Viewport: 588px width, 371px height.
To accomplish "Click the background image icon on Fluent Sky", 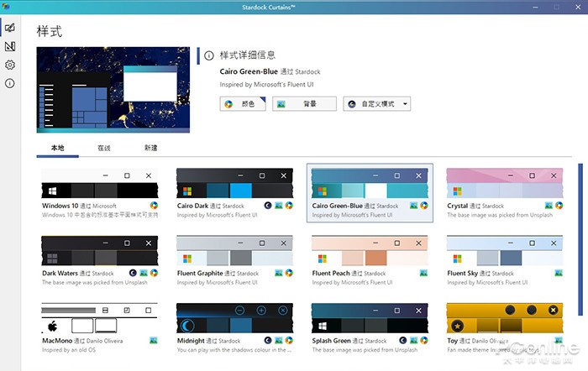I will [559, 273].
